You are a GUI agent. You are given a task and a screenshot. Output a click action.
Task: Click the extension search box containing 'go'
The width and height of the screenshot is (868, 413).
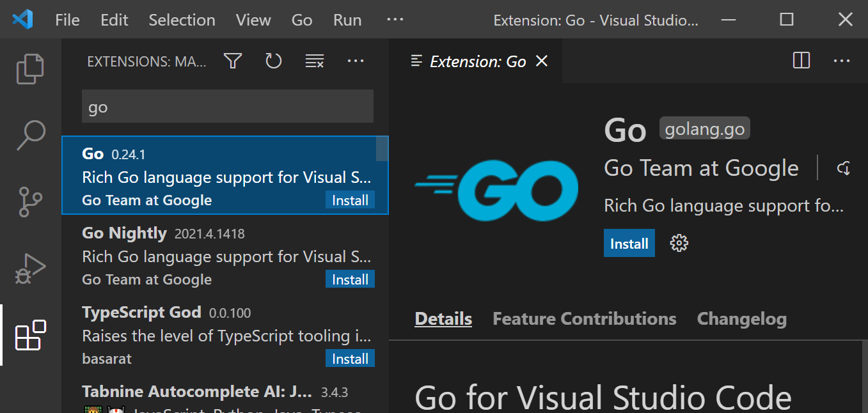point(228,106)
